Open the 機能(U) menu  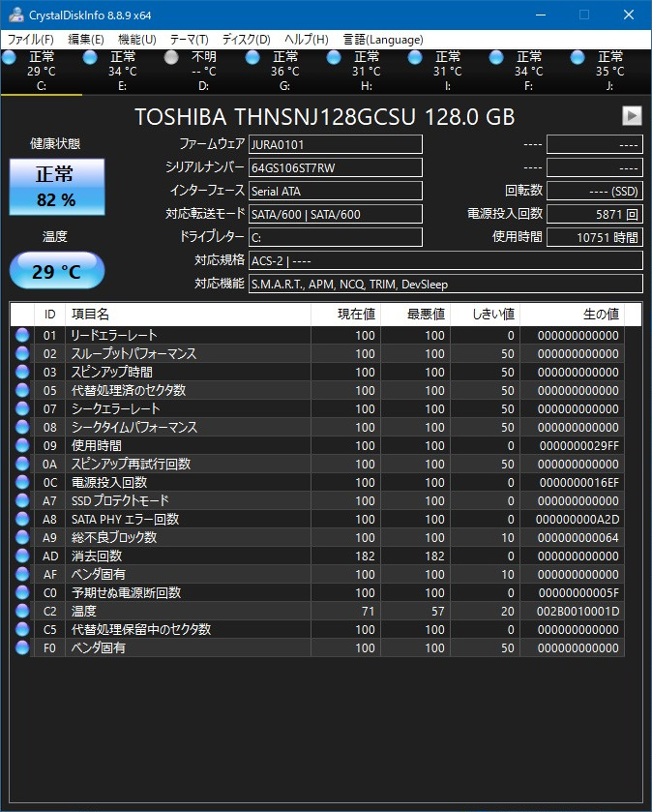coord(136,40)
